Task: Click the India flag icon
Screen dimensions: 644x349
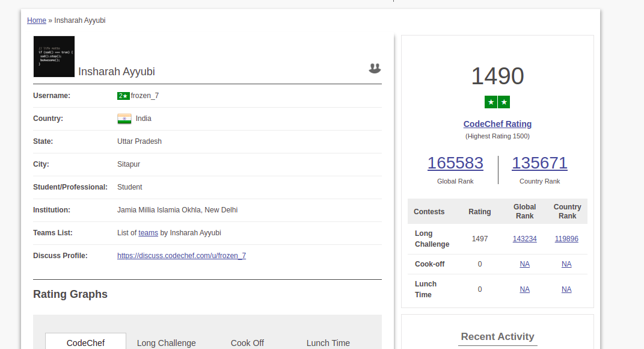Action: click(x=124, y=119)
